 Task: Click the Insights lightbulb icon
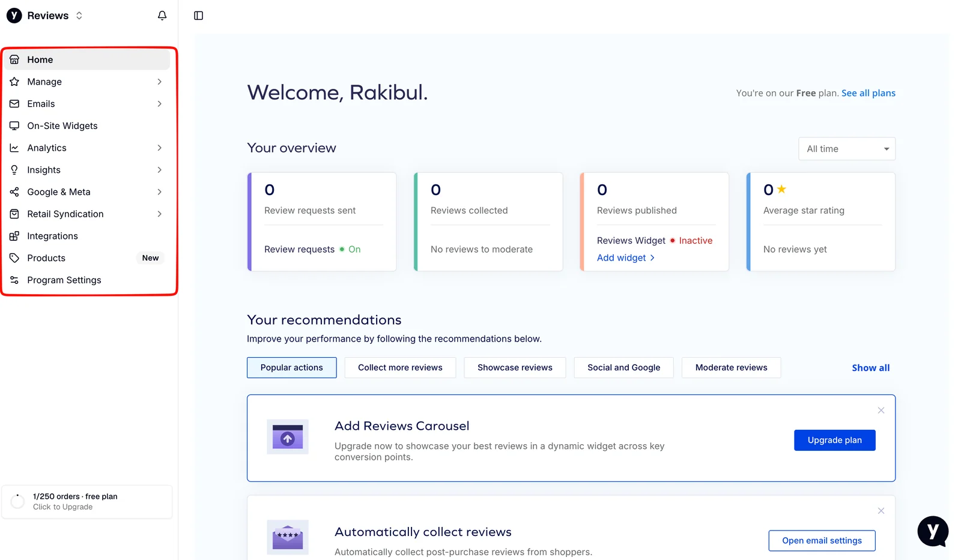tap(14, 170)
